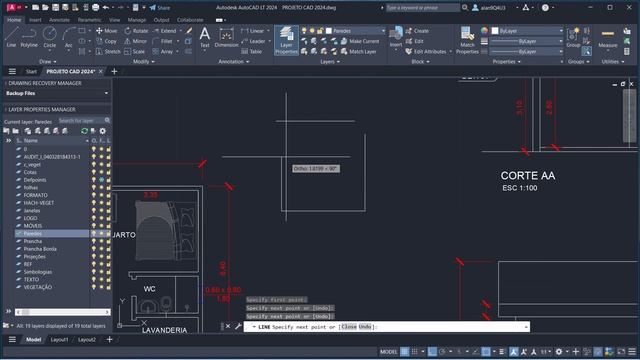
Task: Expand the Modify panel dropdown
Action: click(144, 62)
